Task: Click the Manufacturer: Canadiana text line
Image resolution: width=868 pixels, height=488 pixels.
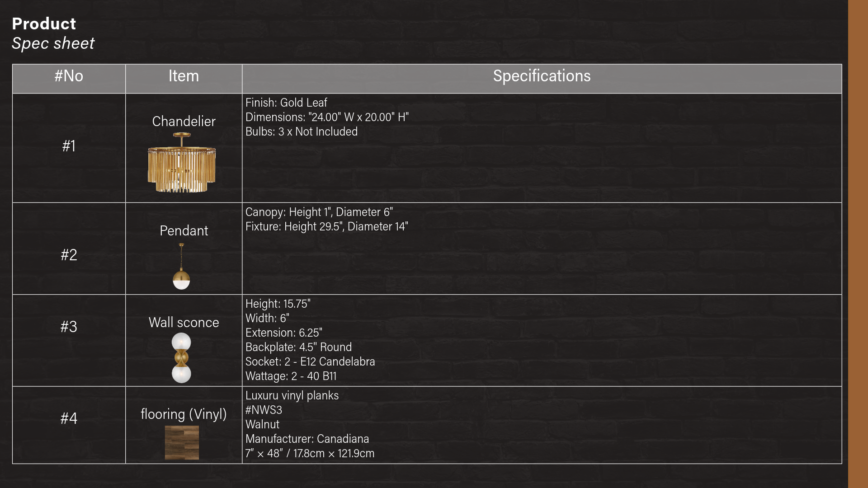Action: pyautogui.click(x=307, y=439)
